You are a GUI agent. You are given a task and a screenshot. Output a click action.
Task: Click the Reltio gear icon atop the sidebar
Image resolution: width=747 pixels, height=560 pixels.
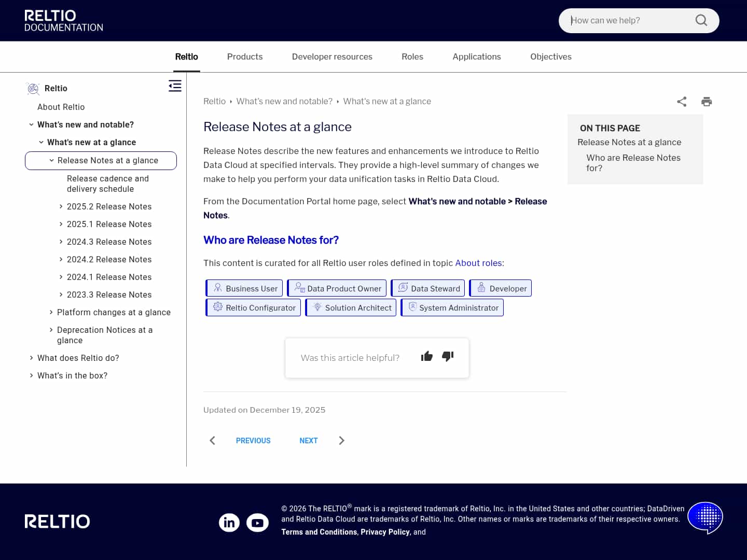33,88
